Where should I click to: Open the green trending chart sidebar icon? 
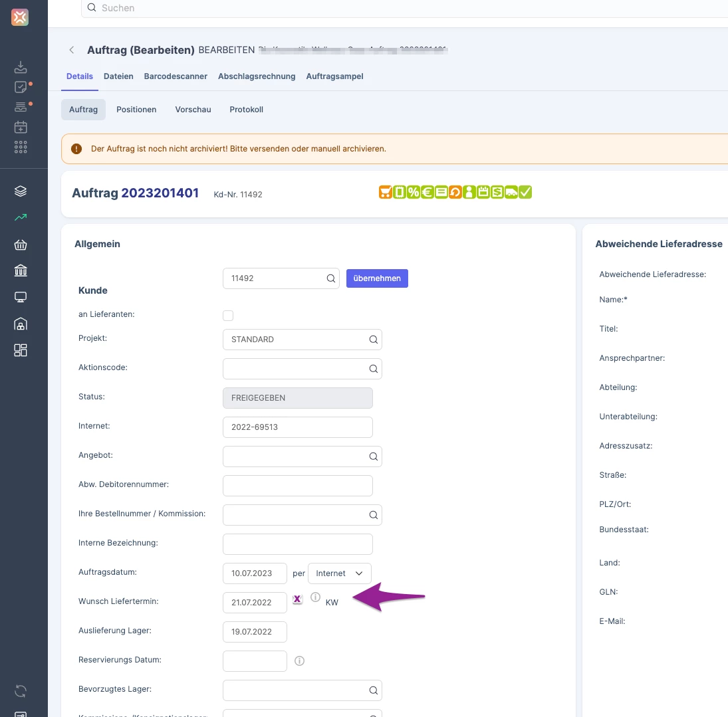click(x=21, y=217)
